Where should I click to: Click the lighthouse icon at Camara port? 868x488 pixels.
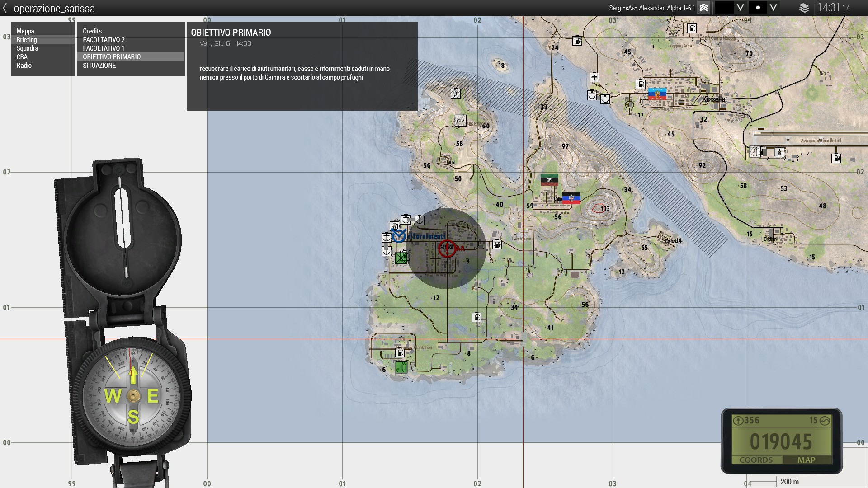(395, 225)
